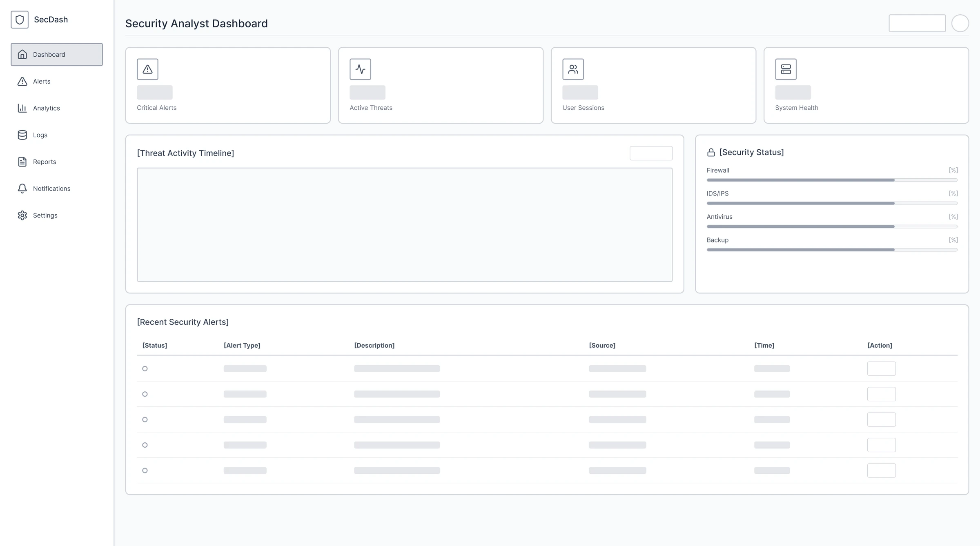Click the Antivirus progress bar
The width and height of the screenshot is (980, 546).
[832, 226]
